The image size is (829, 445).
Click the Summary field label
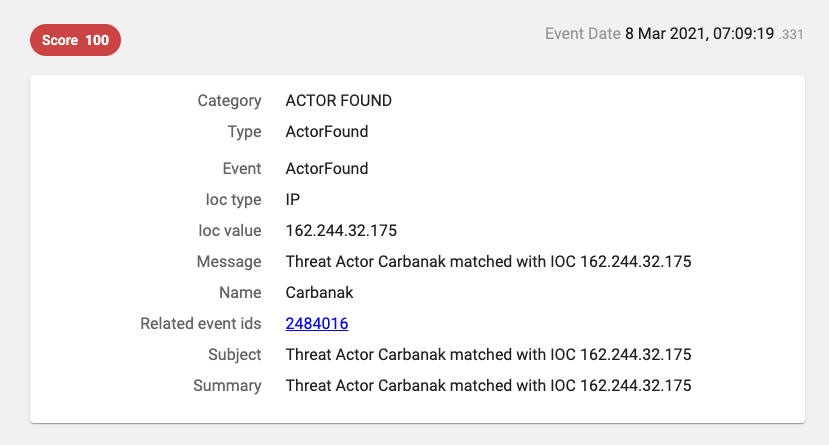227,386
